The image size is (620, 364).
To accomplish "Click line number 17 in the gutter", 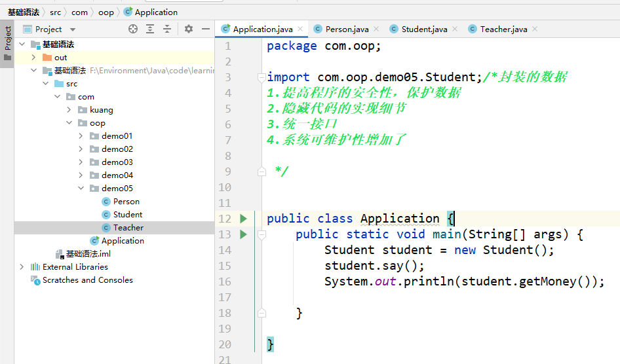I will click(225, 297).
